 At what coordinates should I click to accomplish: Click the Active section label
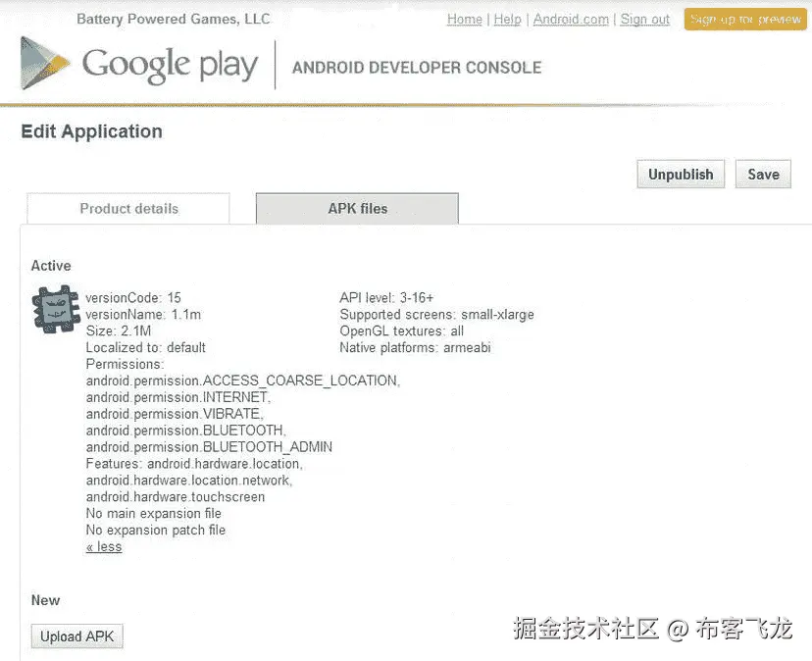(x=51, y=265)
